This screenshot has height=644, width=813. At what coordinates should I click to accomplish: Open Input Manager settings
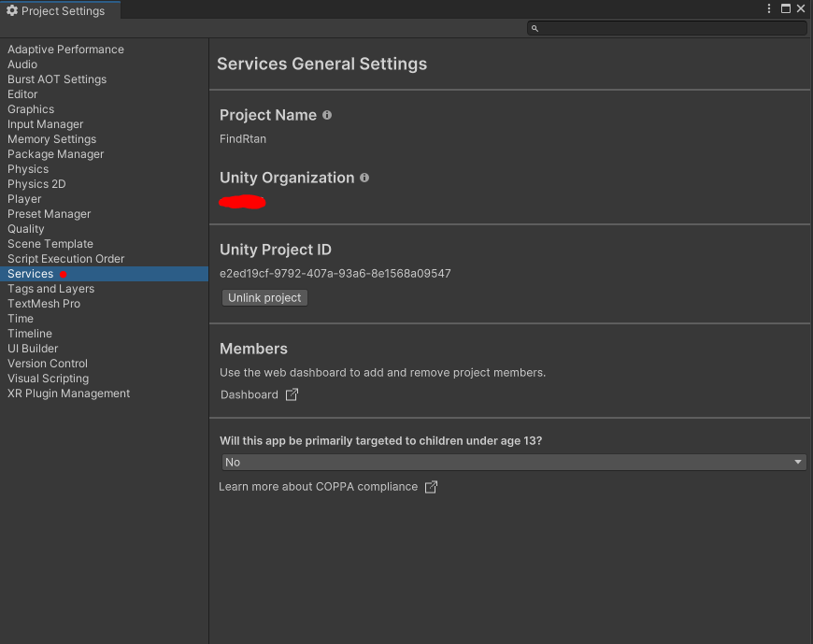click(x=45, y=124)
